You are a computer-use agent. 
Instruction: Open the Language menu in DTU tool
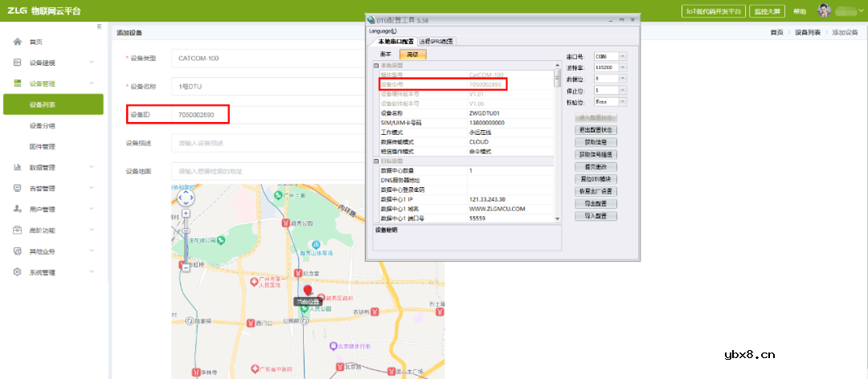(x=383, y=31)
